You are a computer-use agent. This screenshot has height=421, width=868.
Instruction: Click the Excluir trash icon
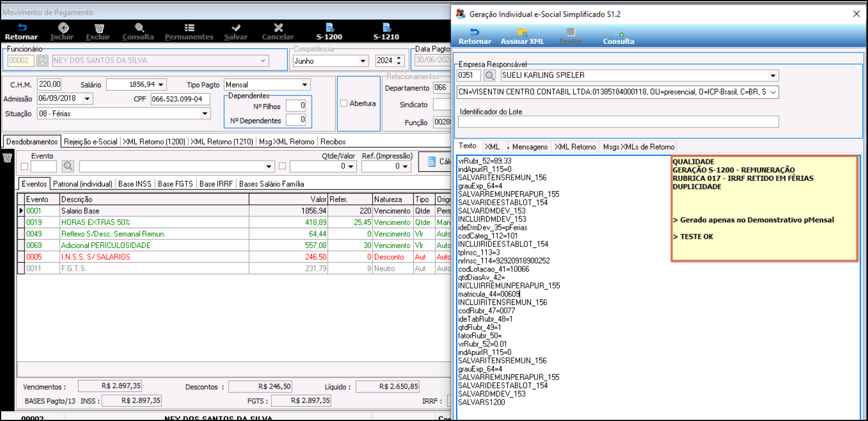coord(98,27)
